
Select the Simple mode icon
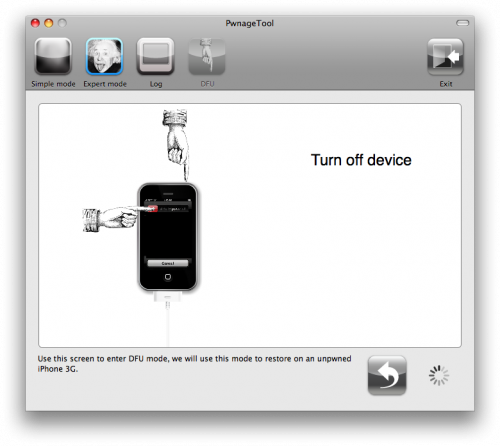[x=53, y=56]
